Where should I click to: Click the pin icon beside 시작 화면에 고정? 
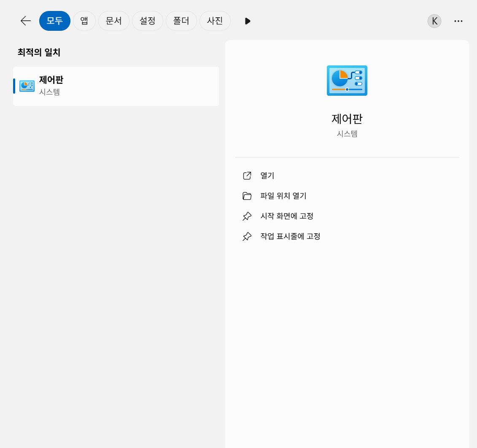pos(247,216)
